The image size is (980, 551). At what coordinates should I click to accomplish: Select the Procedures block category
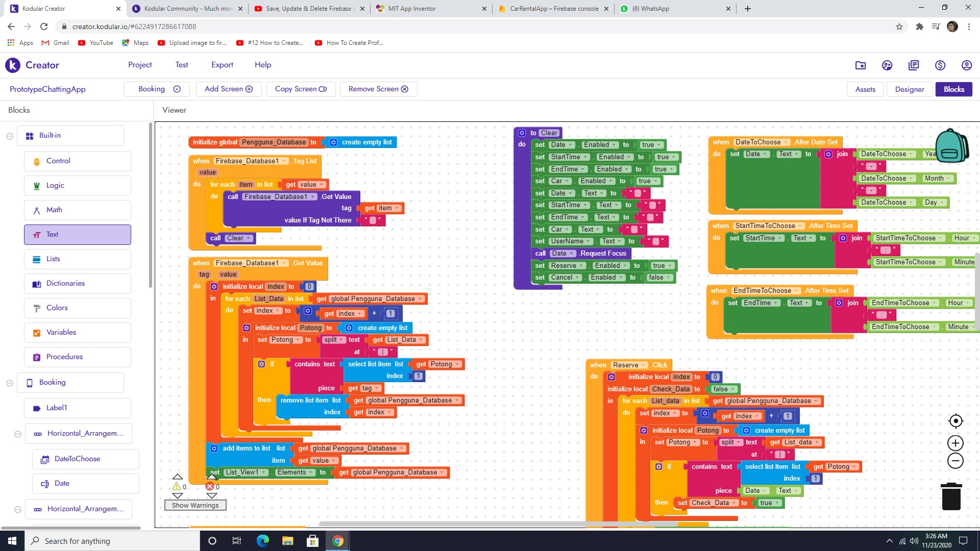[64, 357]
